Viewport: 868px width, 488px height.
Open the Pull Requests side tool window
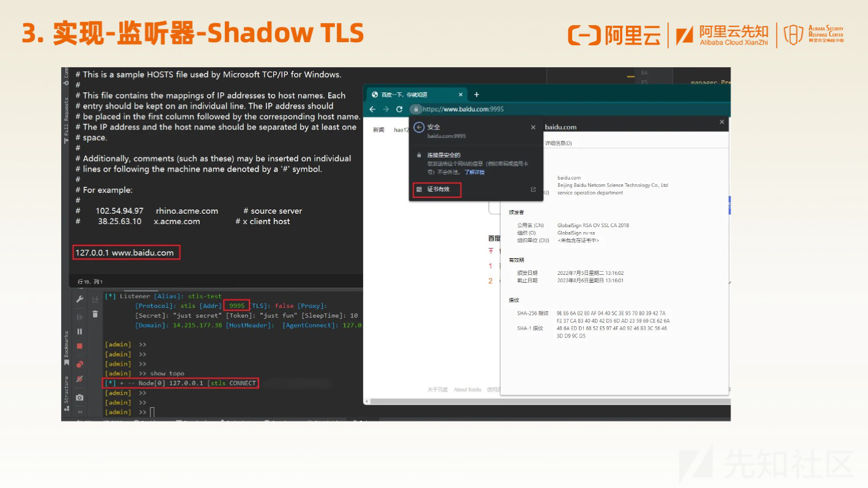coord(66,121)
